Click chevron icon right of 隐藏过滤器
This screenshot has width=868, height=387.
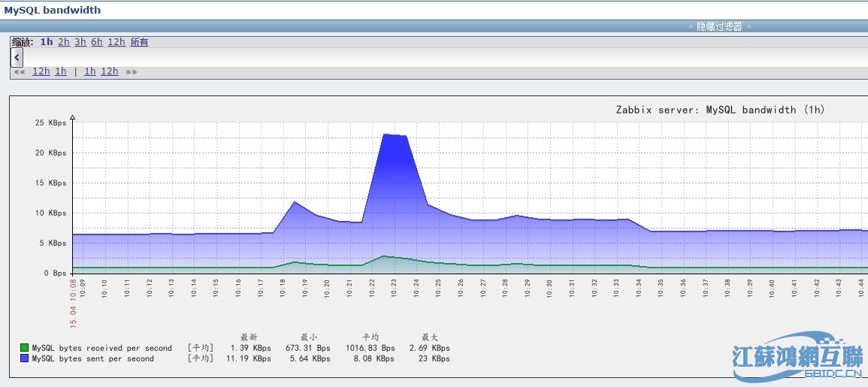748,26
